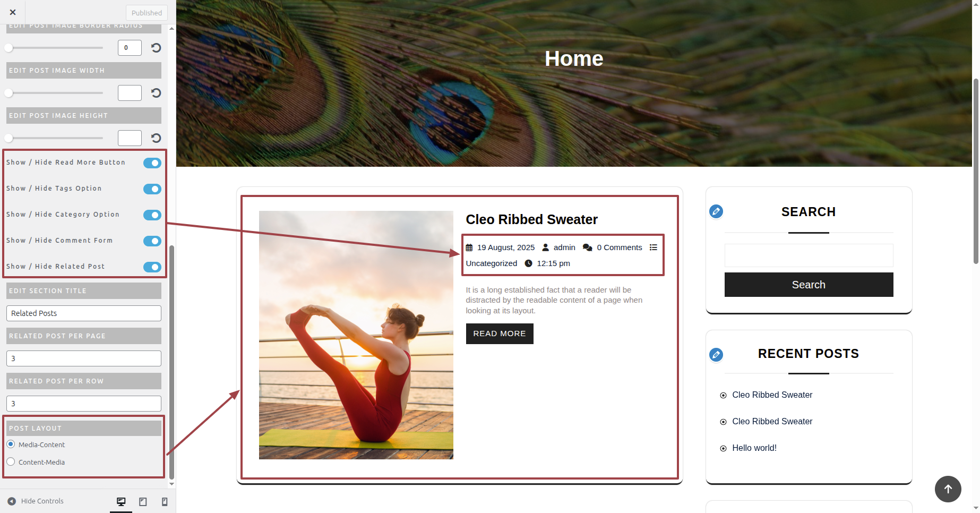
Task: Click the border radius slider track
Action: pos(55,48)
